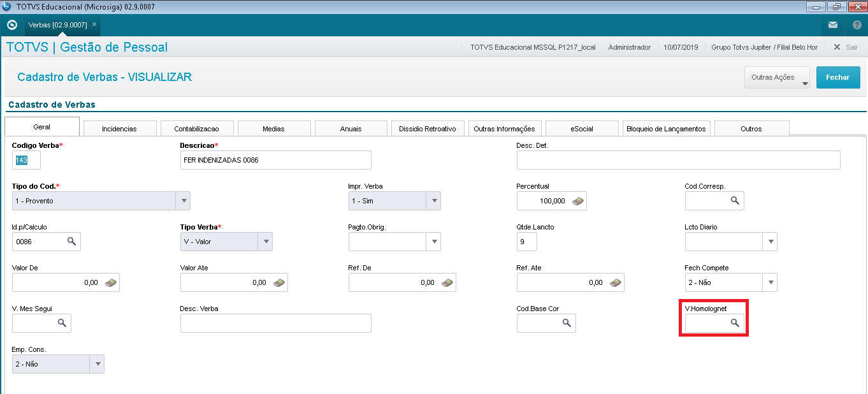The image size is (868, 394).
Task: Click the Codigo Verba field
Action: [x=26, y=160]
